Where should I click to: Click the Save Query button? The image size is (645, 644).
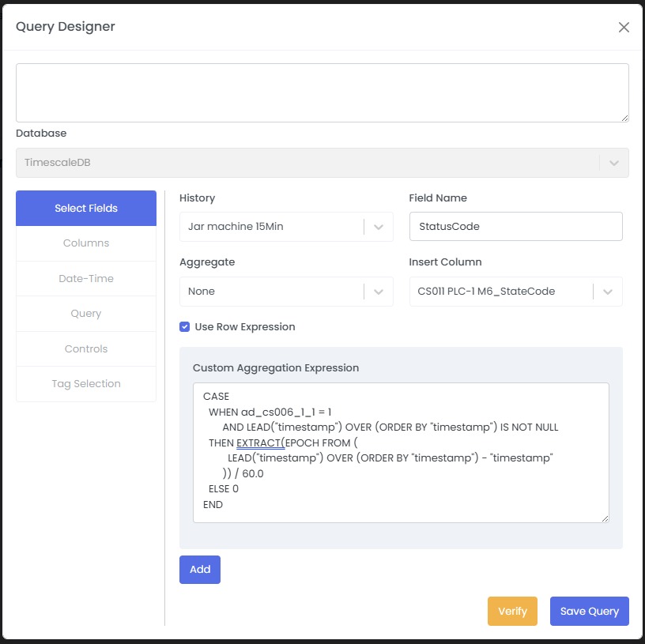tap(589, 612)
